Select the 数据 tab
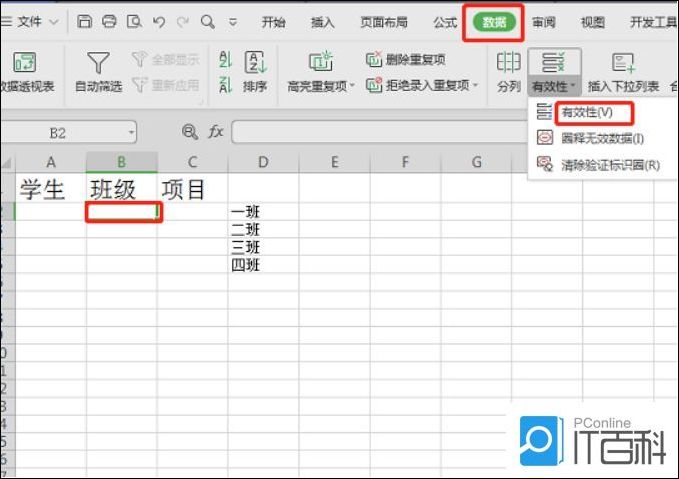Viewport: 679px width, 479px height. [494, 22]
